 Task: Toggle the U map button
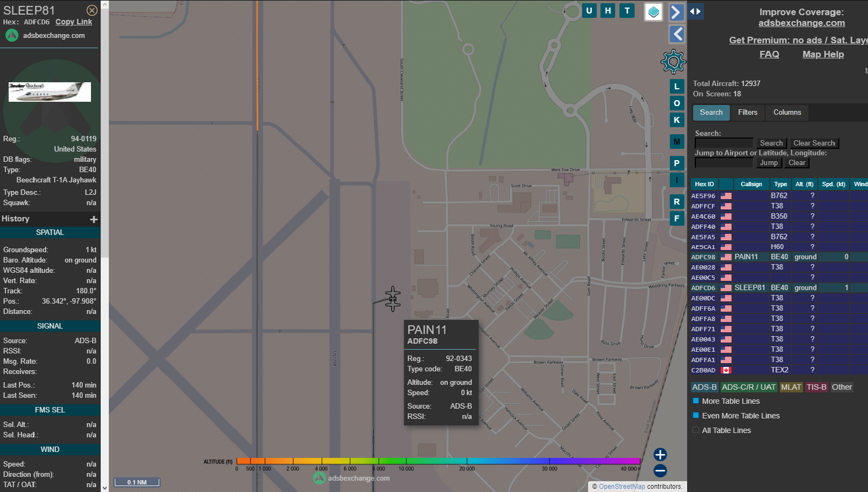(589, 10)
